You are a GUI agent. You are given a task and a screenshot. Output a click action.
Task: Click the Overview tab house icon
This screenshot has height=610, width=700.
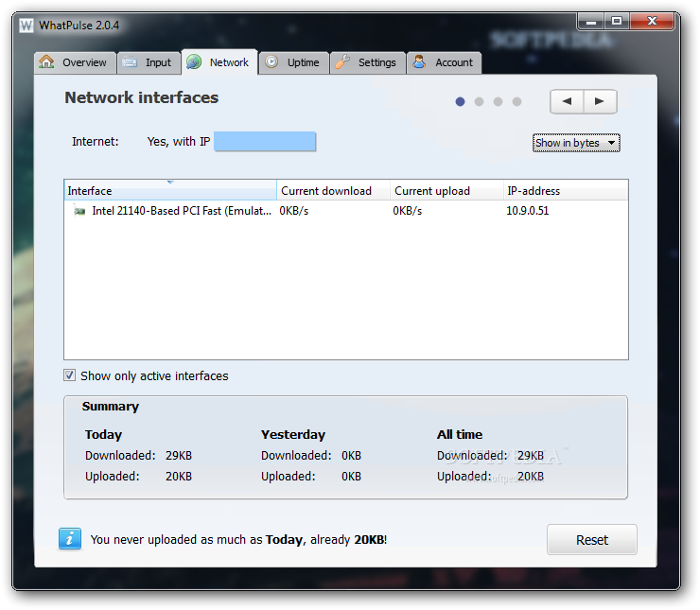[x=46, y=61]
